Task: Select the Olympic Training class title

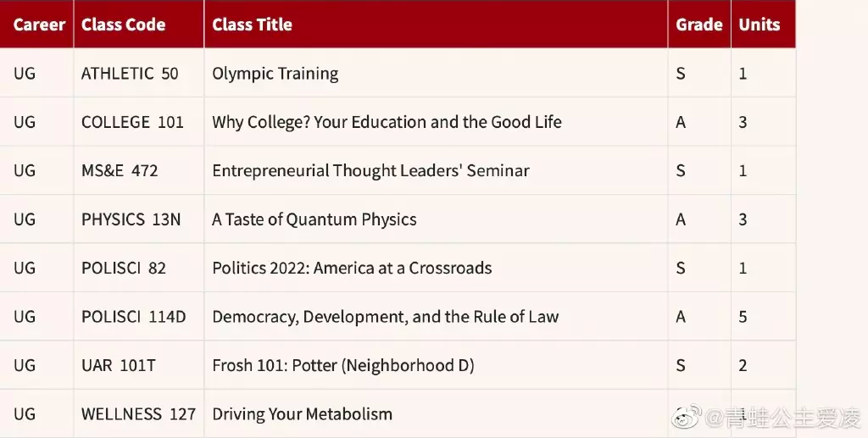Action: click(x=275, y=74)
